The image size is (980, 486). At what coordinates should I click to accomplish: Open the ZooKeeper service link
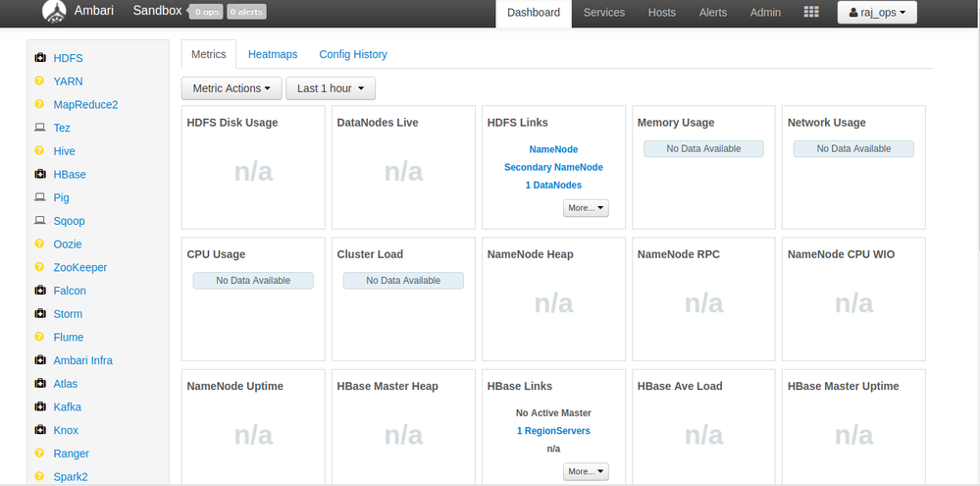[x=80, y=267]
